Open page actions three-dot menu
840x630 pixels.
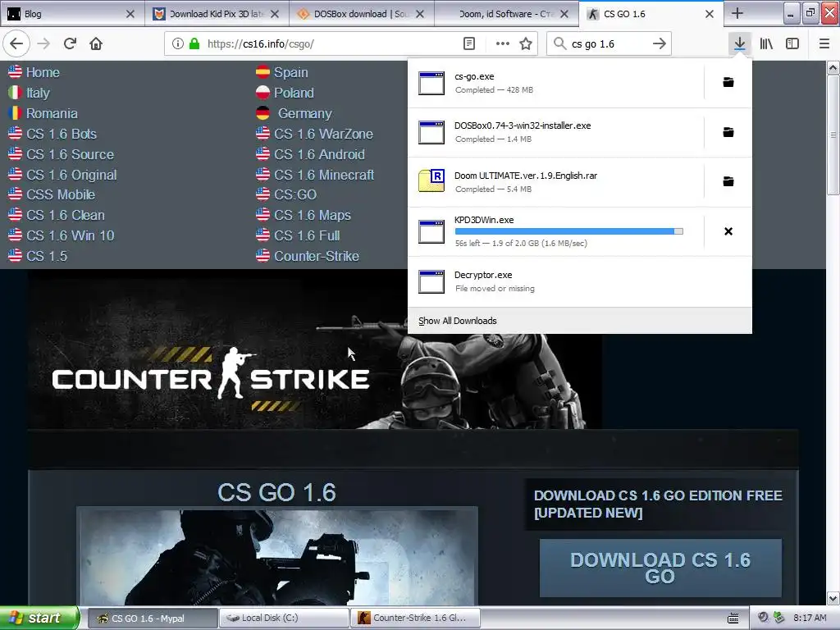503,44
